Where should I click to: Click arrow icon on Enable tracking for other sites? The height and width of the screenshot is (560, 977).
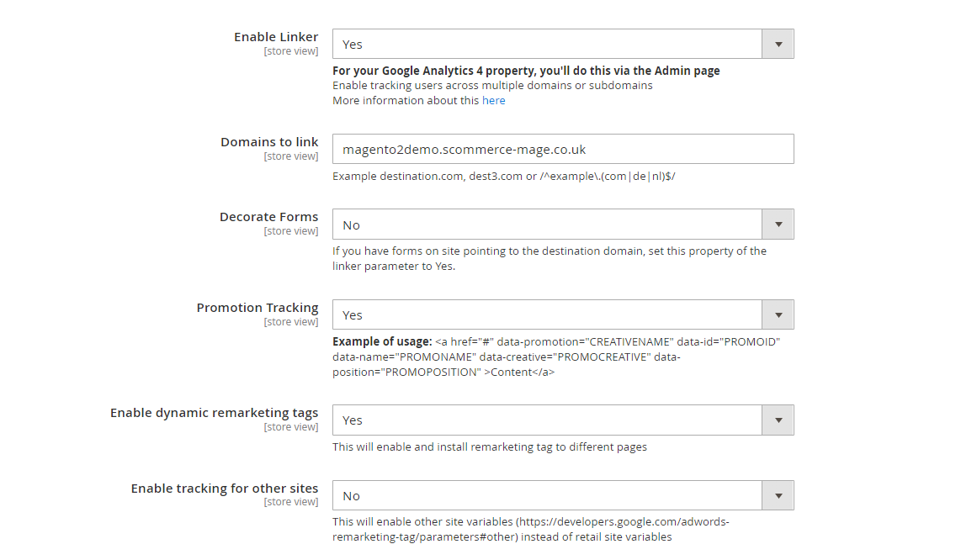(778, 496)
